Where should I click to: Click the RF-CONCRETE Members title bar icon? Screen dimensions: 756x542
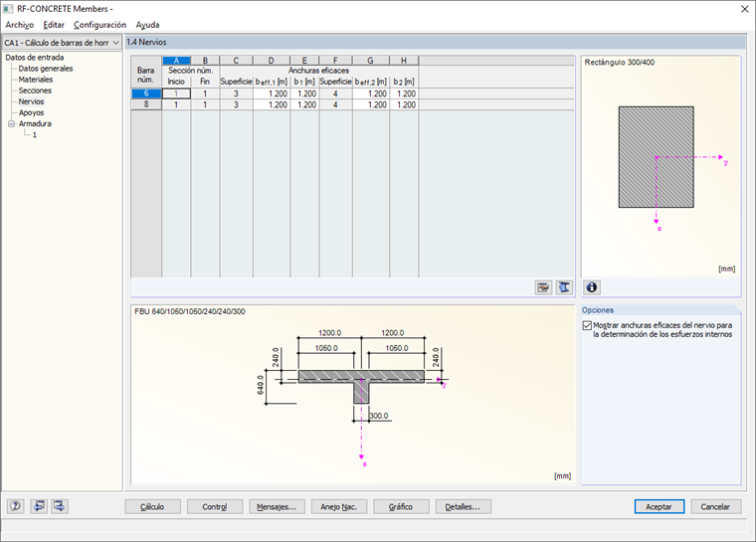(x=8, y=9)
